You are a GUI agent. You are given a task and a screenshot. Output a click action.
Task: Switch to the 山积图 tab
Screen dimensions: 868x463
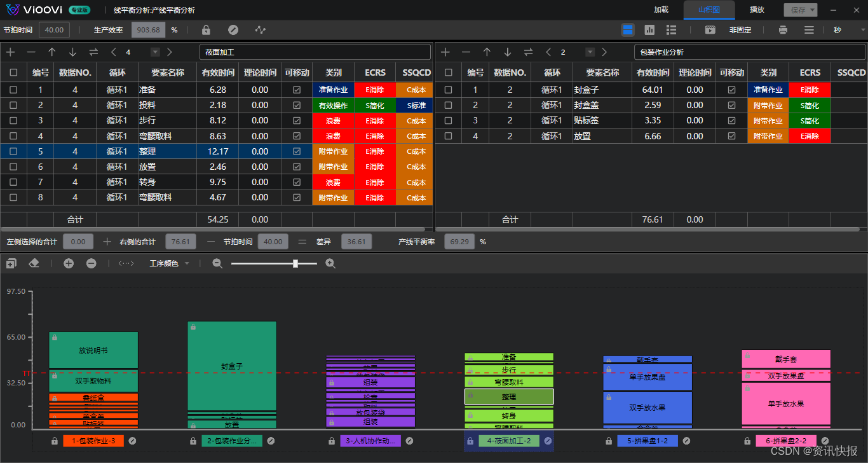pyautogui.click(x=709, y=10)
